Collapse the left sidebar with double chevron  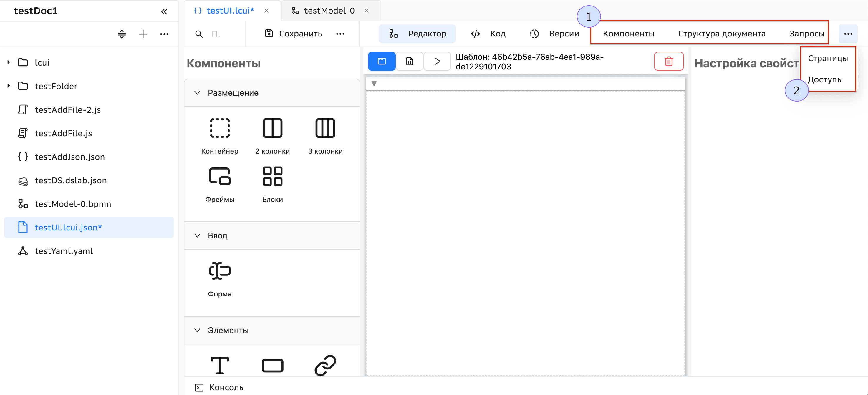[x=164, y=12]
